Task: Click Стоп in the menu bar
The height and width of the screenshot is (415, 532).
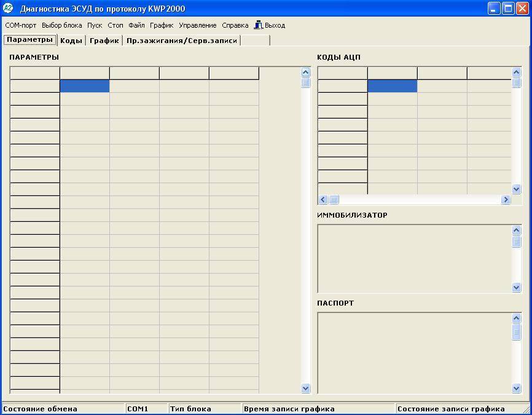Action: coord(115,25)
